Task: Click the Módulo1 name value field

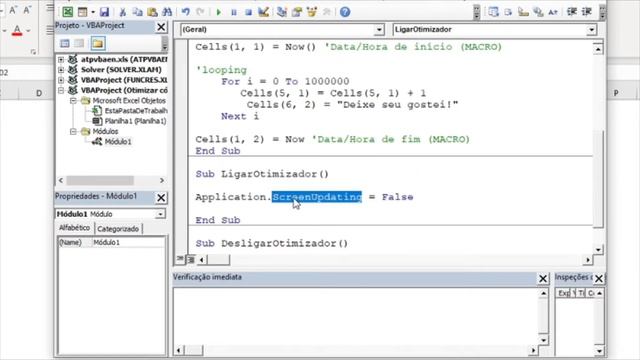Action: pos(128,242)
